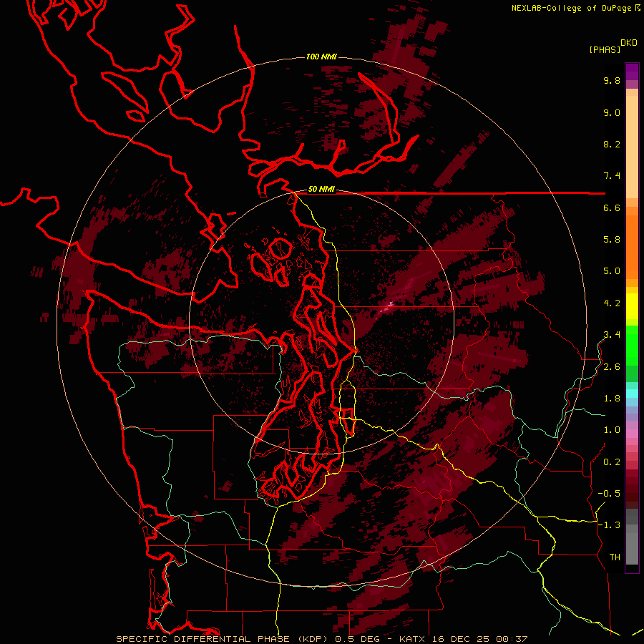Select the 5.8 scale value
Viewport: 644px width, 644px height.
[x=612, y=240]
